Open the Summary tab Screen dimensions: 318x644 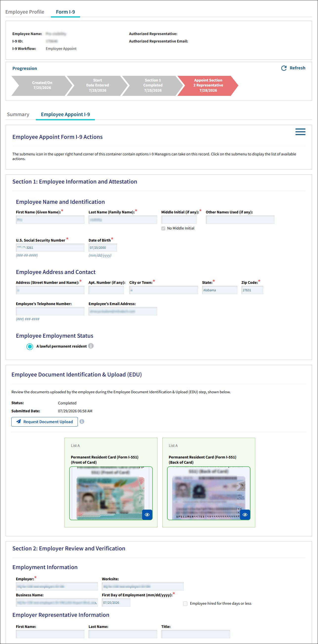point(18,114)
